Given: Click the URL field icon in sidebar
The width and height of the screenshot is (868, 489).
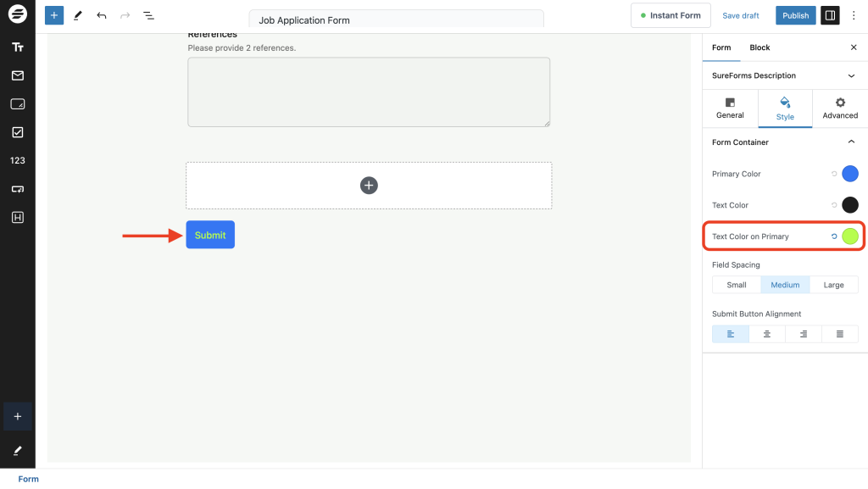Looking at the screenshot, I should pyautogui.click(x=18, y=188).
